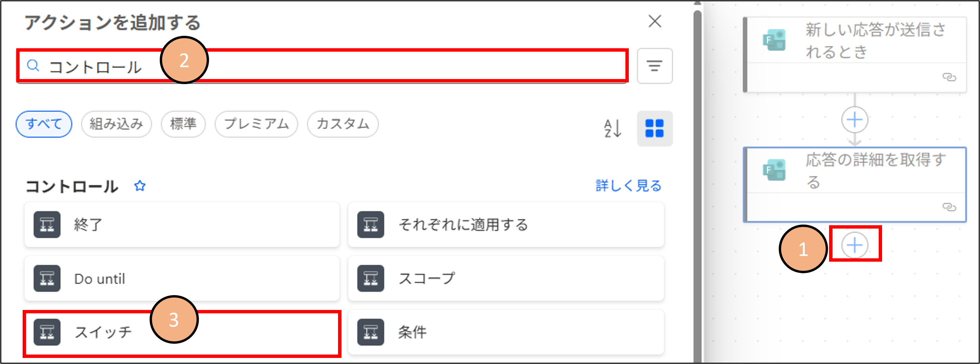Favorite the コントロール connector star
The height and width of the screenshot is (364, 980).
[139, 186]
